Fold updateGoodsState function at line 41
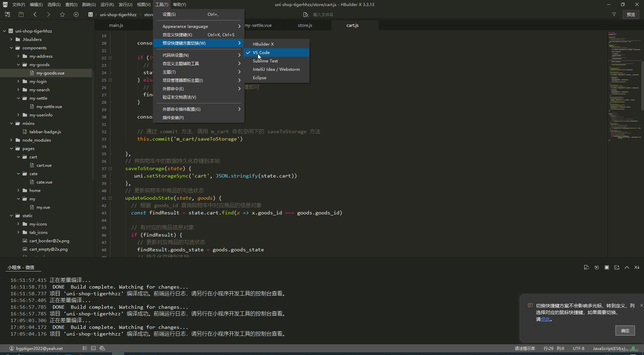The image size is (644, 355). tap(110, 198)
